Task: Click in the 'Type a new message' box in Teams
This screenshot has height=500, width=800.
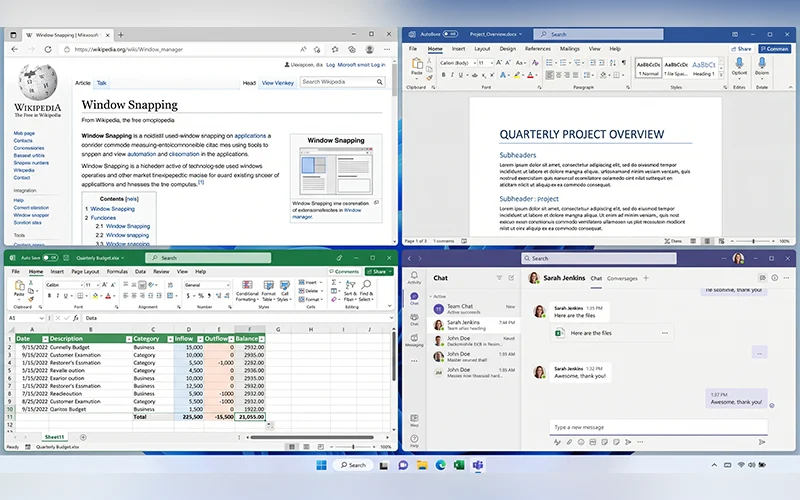Action: tap(658, 427)
